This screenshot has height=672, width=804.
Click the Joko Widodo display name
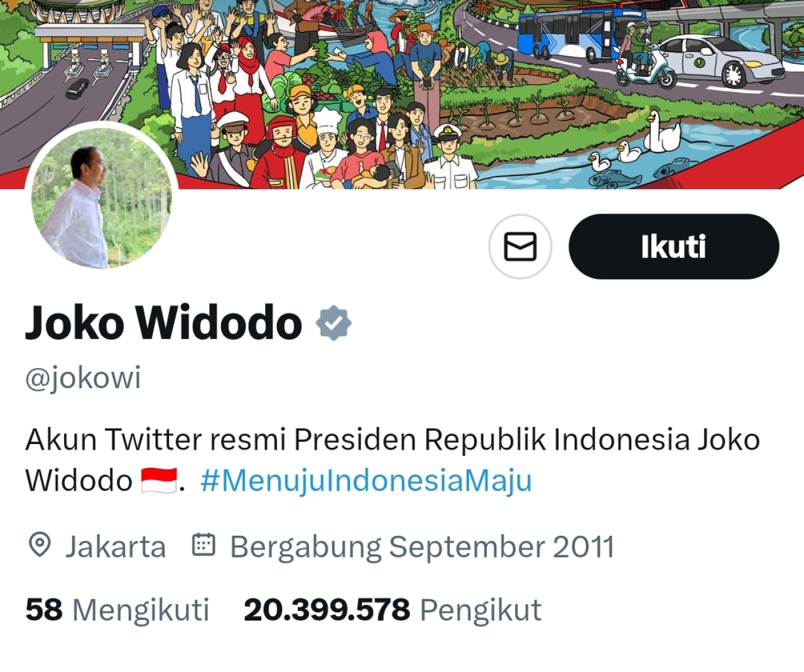point(164,323)
